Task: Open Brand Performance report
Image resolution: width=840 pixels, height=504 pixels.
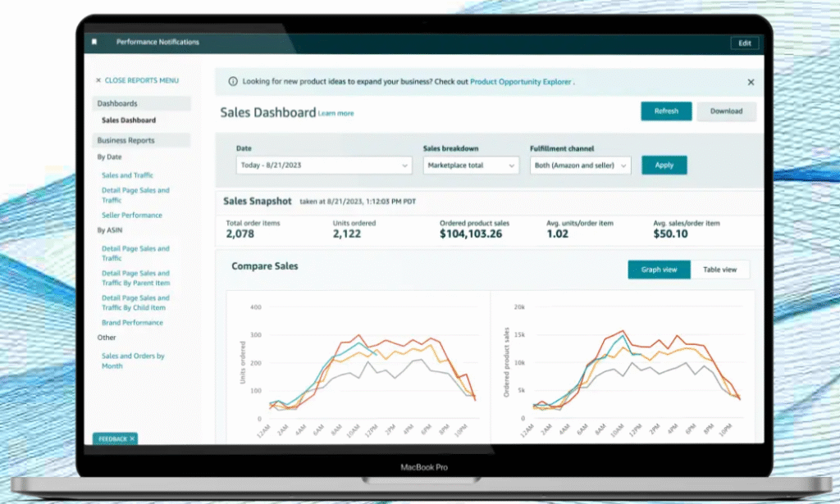Action: pyautogui.click(x=132, y=323)
